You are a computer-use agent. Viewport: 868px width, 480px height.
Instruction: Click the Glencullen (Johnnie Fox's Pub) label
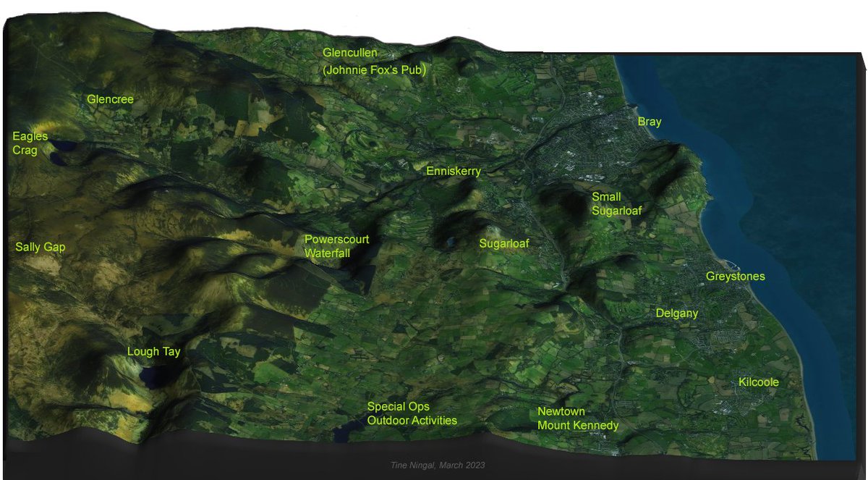click(375, 61)
